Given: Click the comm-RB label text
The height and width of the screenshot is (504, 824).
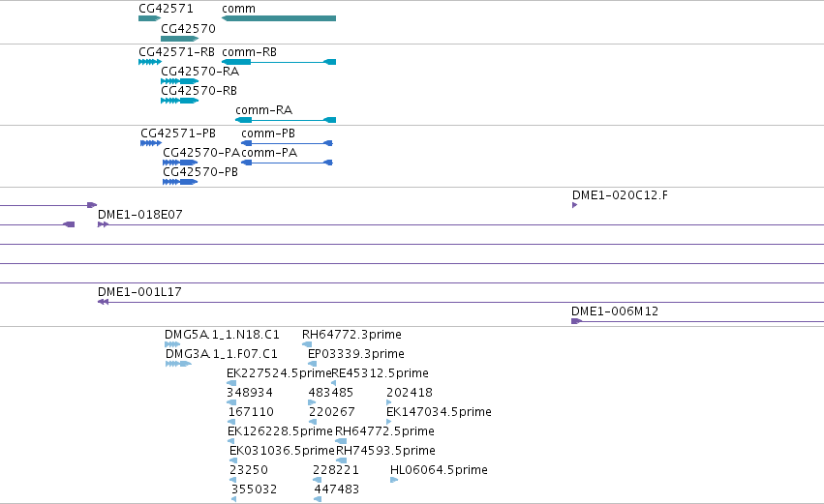Looking at the screenshot, I should point(249,52).
